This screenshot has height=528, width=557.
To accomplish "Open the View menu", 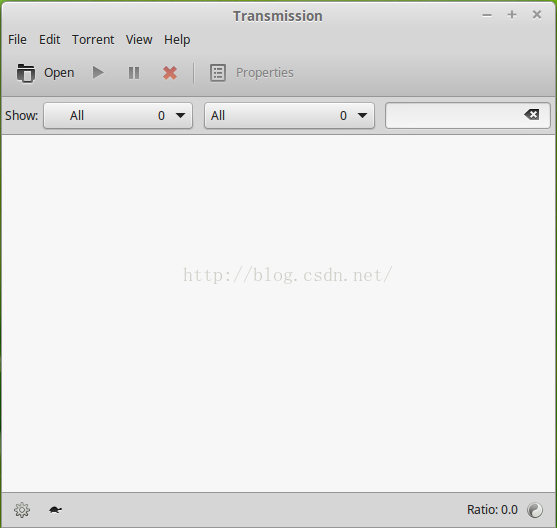I will tap(139, 39).
